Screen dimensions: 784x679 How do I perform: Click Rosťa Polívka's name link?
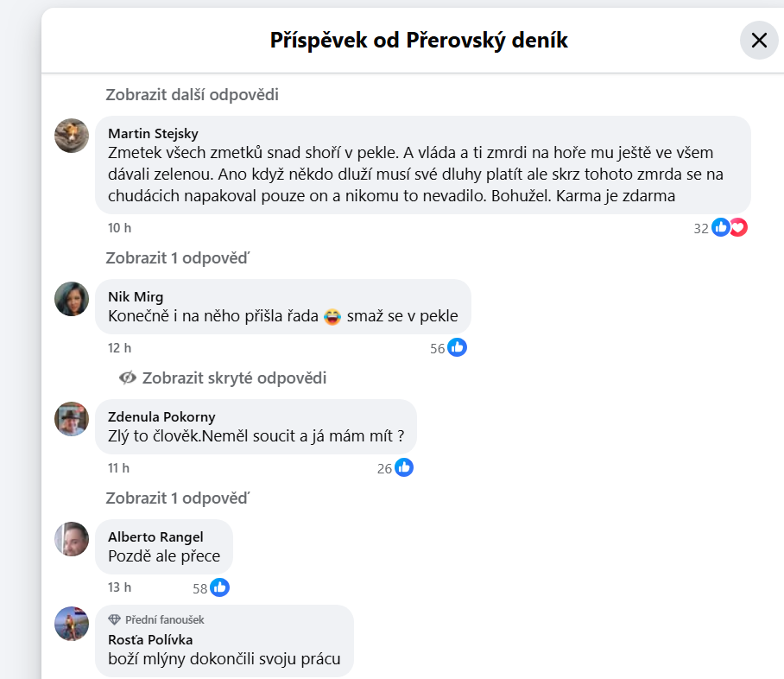[x=150, y=639]
